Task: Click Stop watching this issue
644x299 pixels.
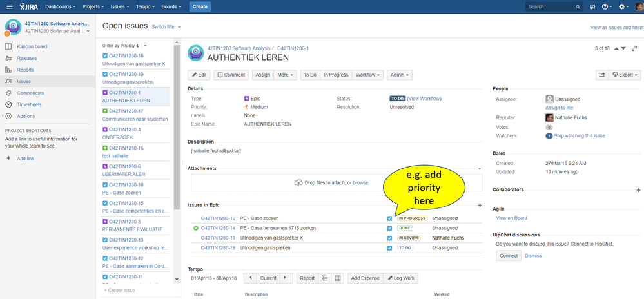Action: (580, 135)
